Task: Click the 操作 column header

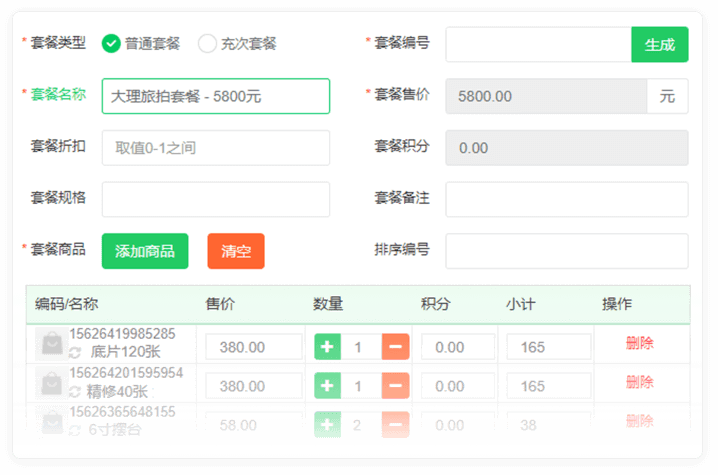Action: point(617,304)
